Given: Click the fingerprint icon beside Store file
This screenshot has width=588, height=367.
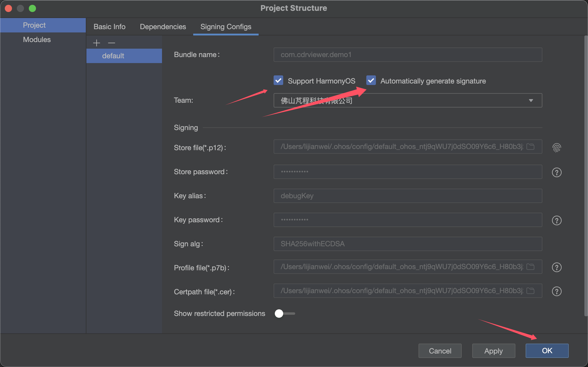Looking at the screenshot, I should coord(556,147).
